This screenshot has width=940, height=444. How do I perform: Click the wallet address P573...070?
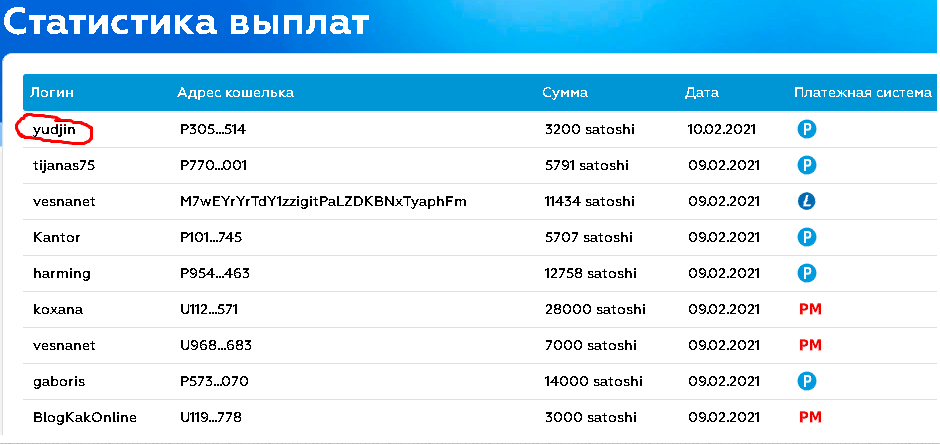pyautogui.click(x=214, y=381)
